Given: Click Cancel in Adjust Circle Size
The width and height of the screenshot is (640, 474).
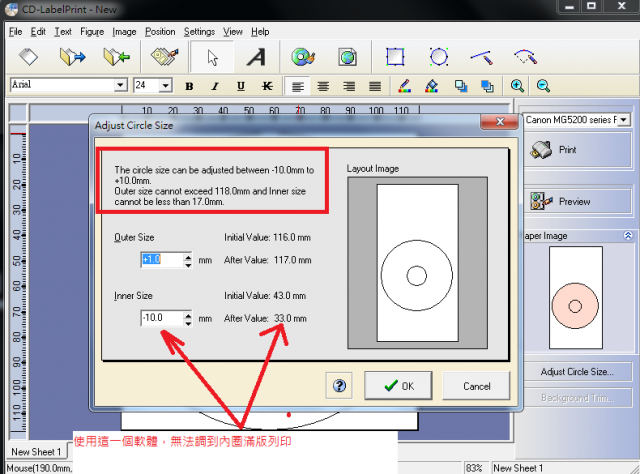Looking at the screenshot, I should click(476, 386).
